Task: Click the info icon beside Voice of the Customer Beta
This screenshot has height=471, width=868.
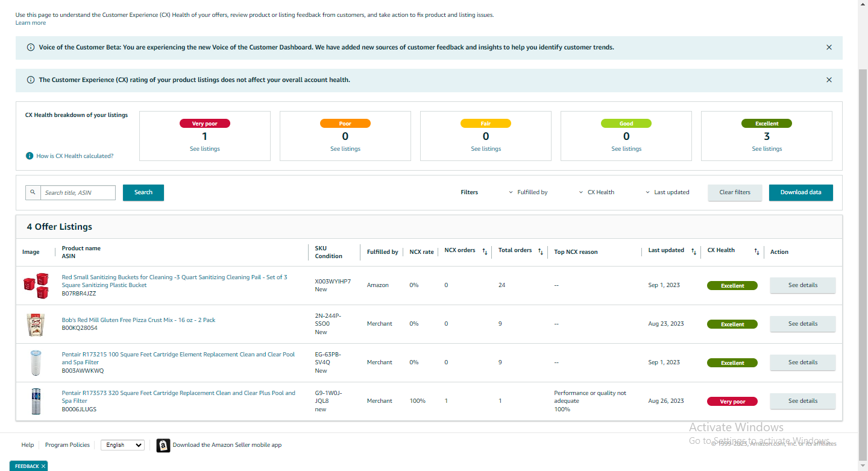Action: [31, 47]
